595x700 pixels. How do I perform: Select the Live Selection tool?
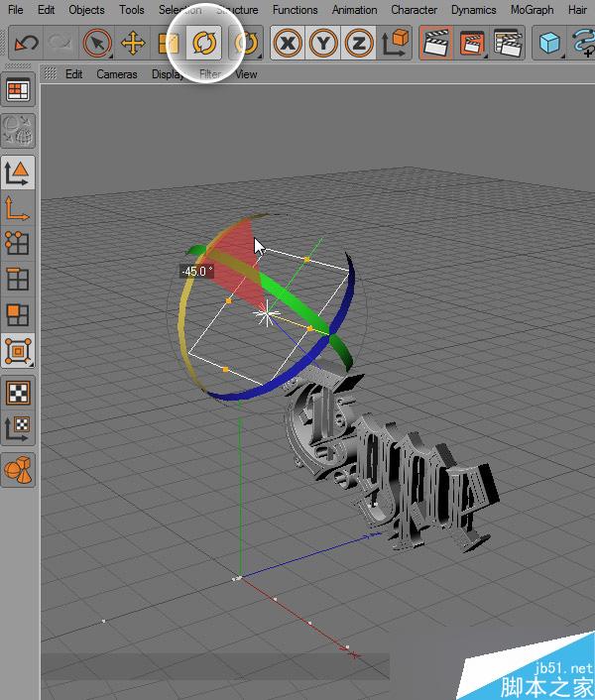click(x=97, y=44)
